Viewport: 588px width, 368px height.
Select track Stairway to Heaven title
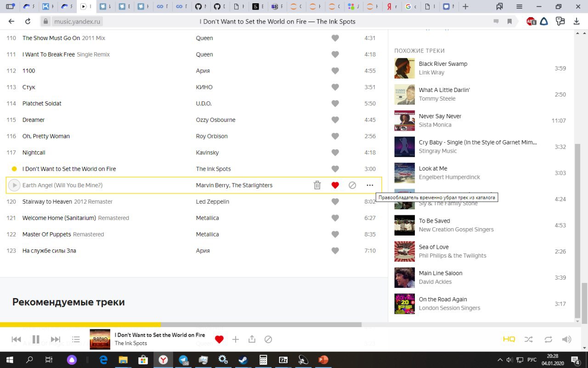[x=47, y=201]
